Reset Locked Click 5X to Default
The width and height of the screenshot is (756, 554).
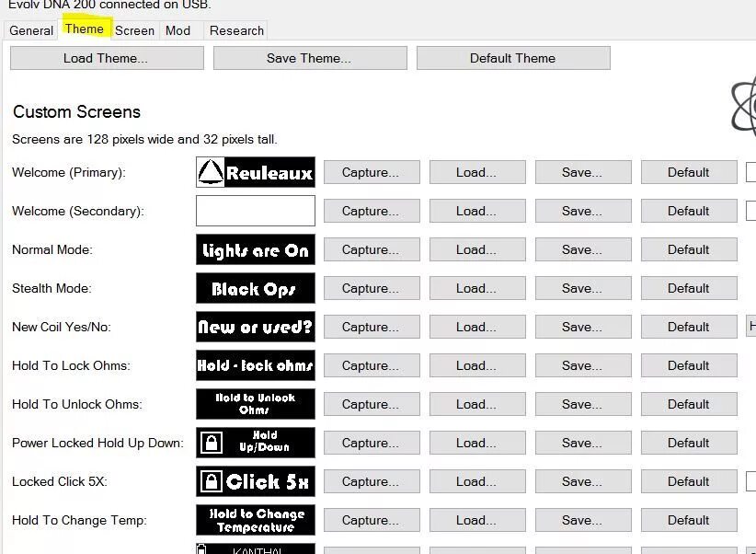click(689, 481)
